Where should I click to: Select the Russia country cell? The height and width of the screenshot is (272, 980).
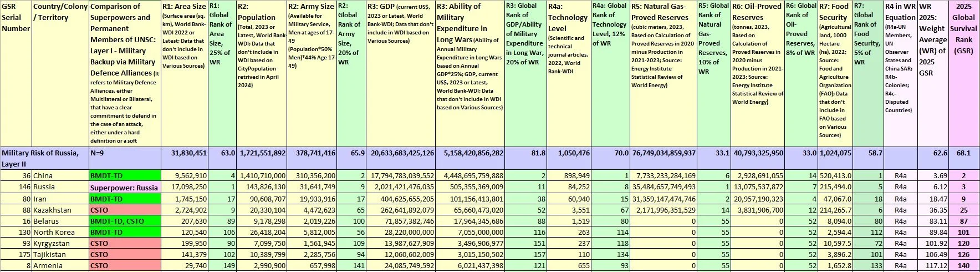point(60,188)
